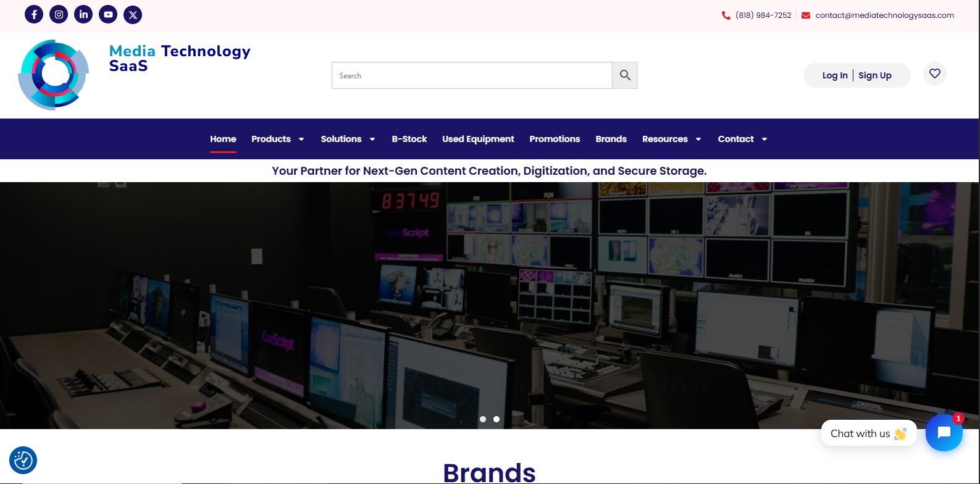Open the Promotions menu item

(x=555, y=139)
